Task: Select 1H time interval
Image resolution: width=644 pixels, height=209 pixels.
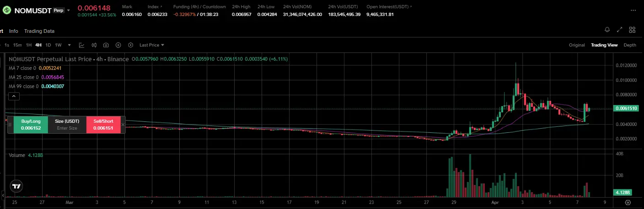Action: pos(29,45)
